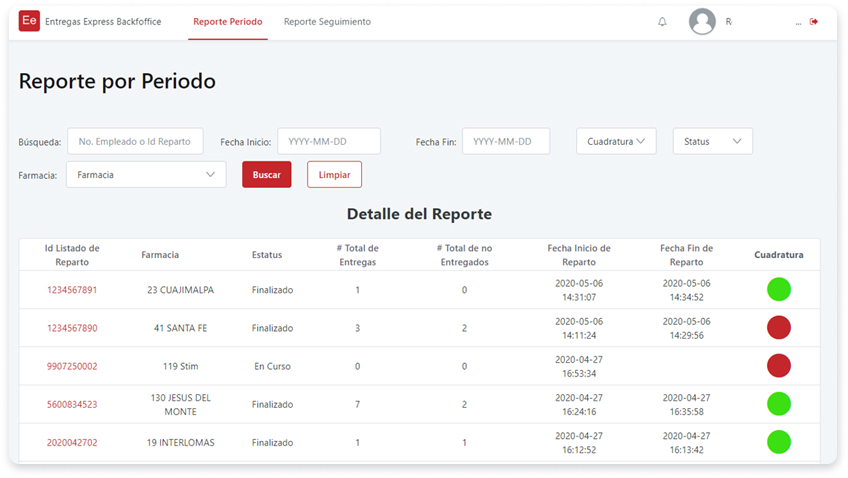The image size is (848, 478).
Task: Expand the Farmacia dropdown
Action: (146, 175)
